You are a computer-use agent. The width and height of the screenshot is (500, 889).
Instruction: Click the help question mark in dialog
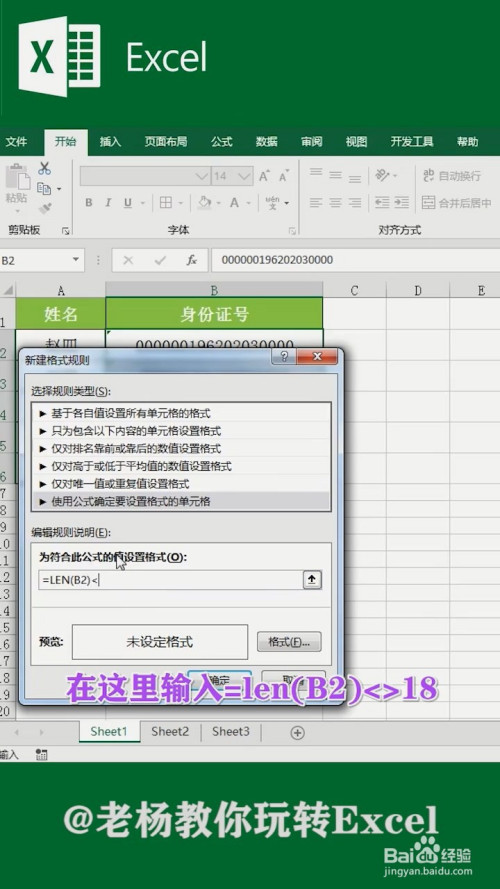coord(283,357)
